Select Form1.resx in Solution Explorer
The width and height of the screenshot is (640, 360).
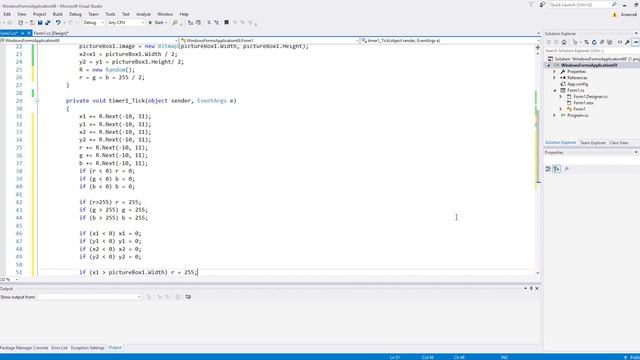coord(583,103)
